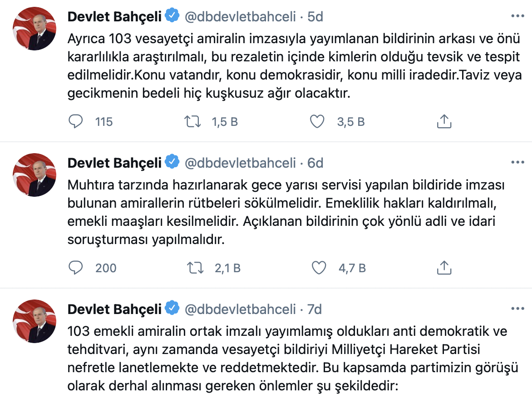Share the 6d tweet

tap(443, 268)
